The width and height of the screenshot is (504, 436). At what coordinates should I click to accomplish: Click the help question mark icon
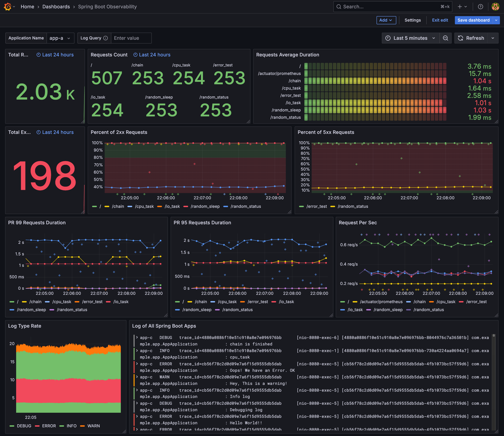point(480,7)
